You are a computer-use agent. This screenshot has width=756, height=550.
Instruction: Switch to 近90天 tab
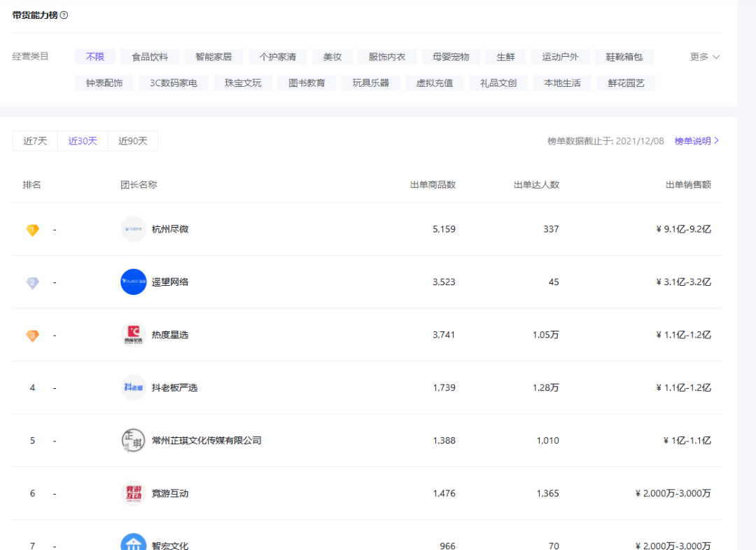pos(133,141)
